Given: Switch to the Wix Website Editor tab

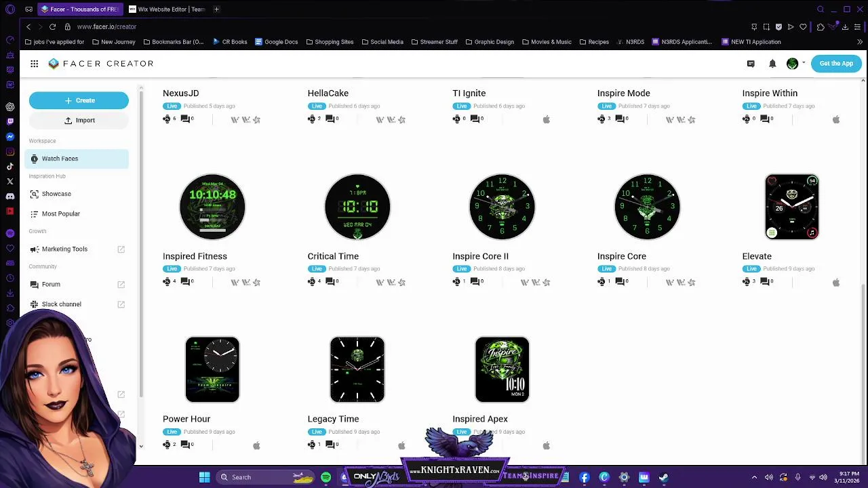Looking at the screenshot, I should click(167, 9).
